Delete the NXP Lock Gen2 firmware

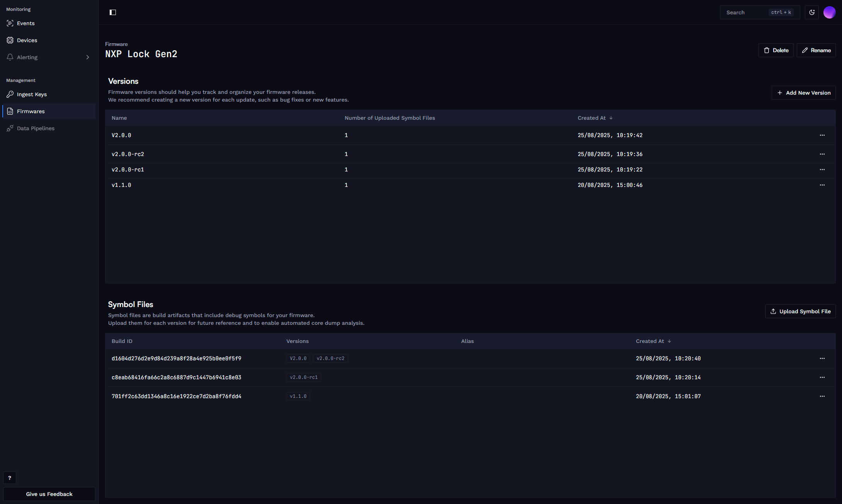click(x=776, y=50)
